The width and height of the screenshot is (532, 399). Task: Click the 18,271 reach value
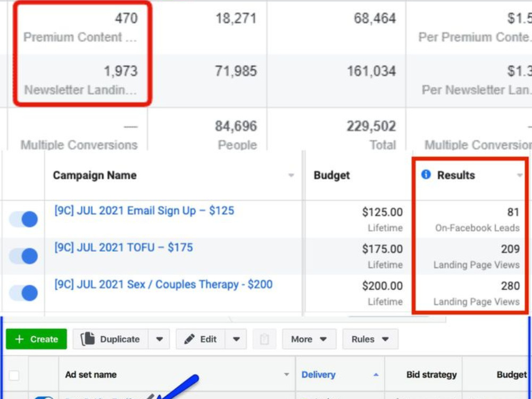tap(236, 18)
